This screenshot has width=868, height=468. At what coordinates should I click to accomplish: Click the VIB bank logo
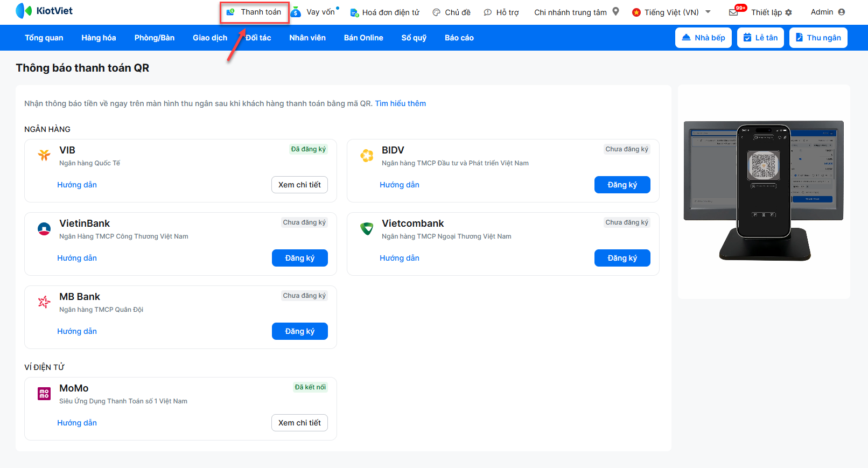coord(44,155)
